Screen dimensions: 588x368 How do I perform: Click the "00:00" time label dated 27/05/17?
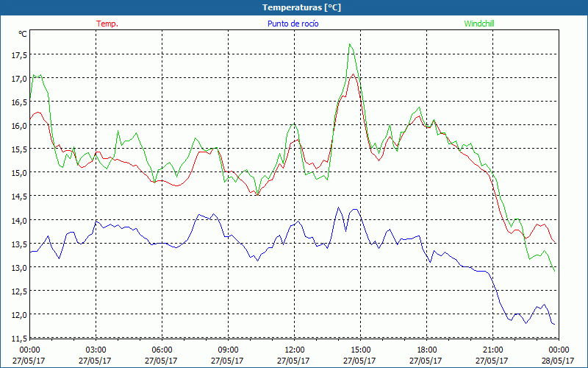[29, 350]
